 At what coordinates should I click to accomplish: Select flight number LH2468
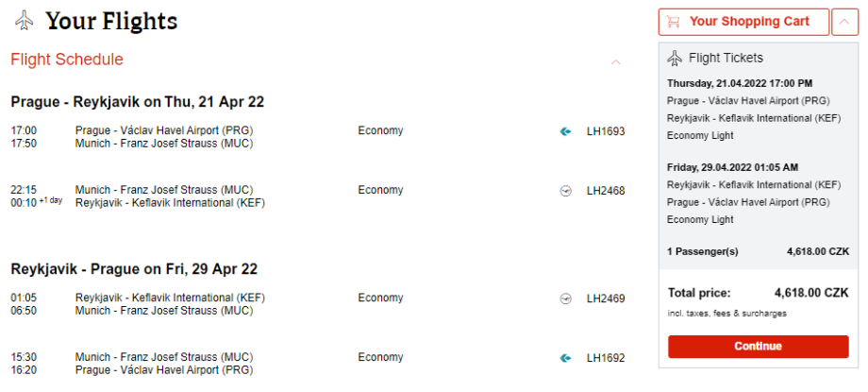click(606, 191)
